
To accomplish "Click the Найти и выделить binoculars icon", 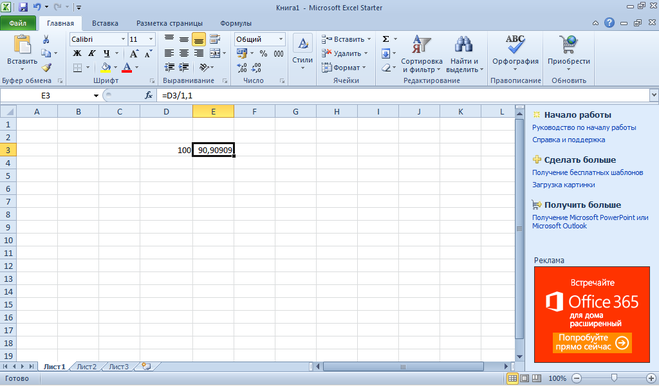I will pyautogui.click(x=464, y=44).
